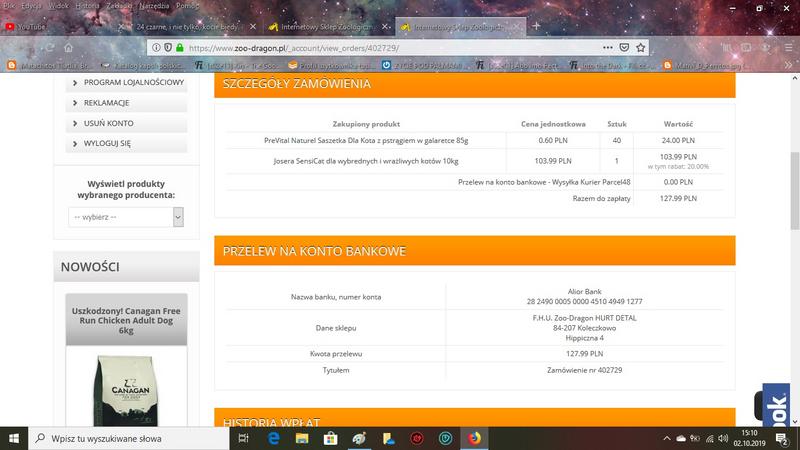Open File Explorer from the taskbar
The height and width of the screenshot is (450, 800).
click(302, 438)
